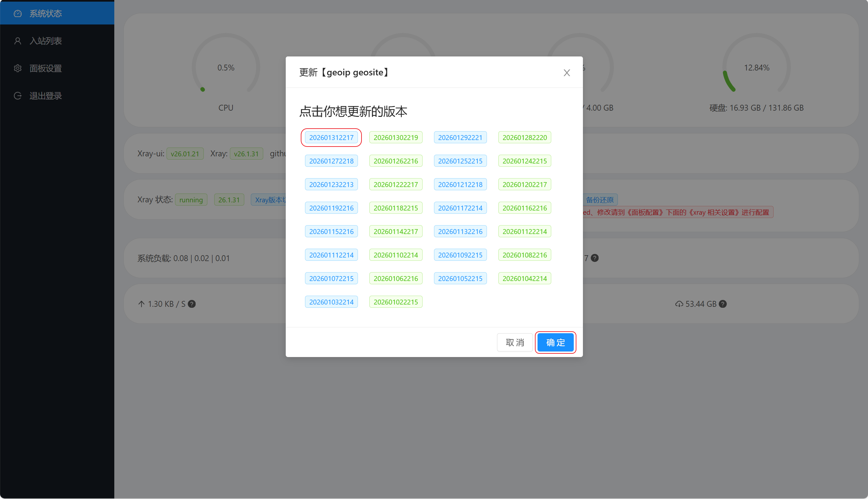Pick version 202601242215
The height and width of the screenshot is (499, 868).
[524, 161]
